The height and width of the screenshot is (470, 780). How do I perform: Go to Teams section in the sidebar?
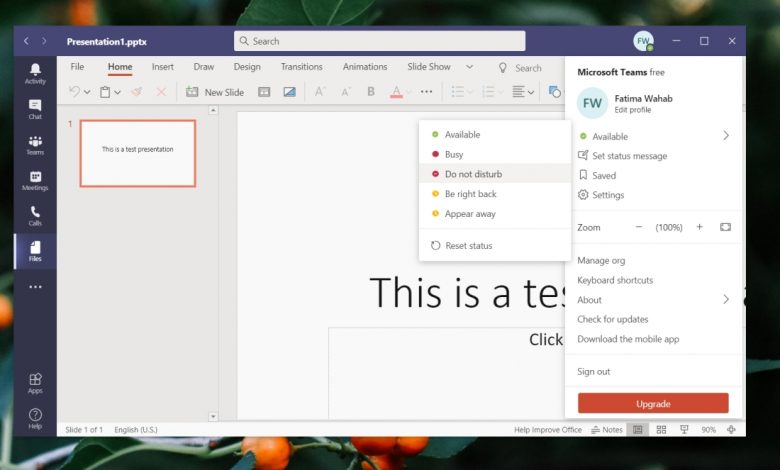point(35,145)
